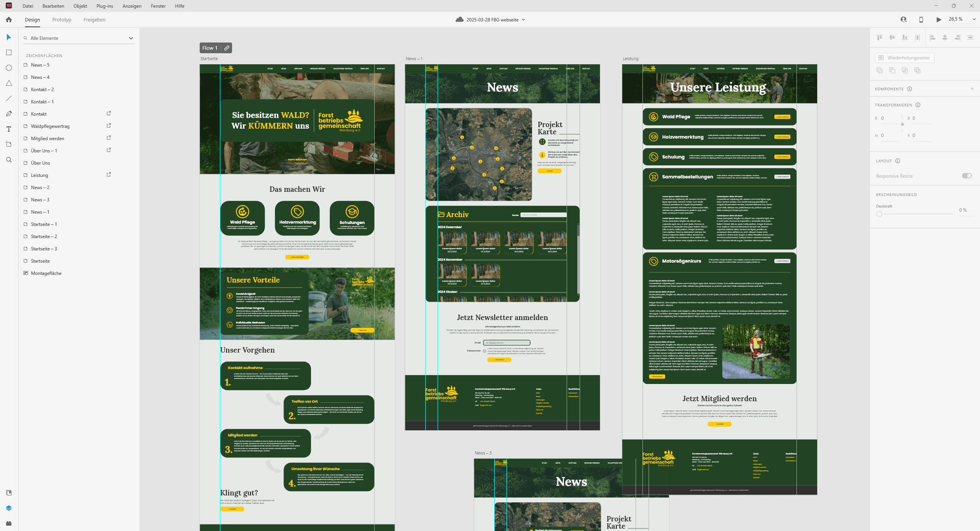
Task: Toggle the width-height aspect lock
Action: pos(902,124)
